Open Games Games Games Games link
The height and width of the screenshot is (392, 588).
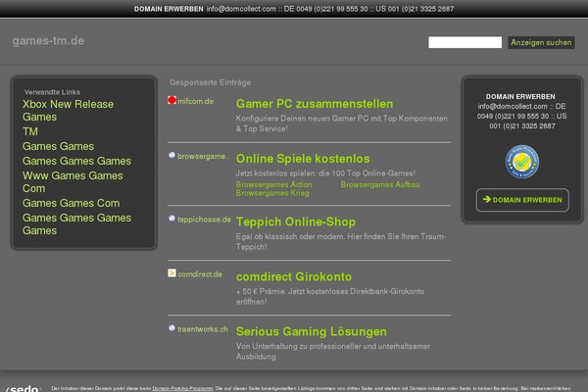[76, 224]
